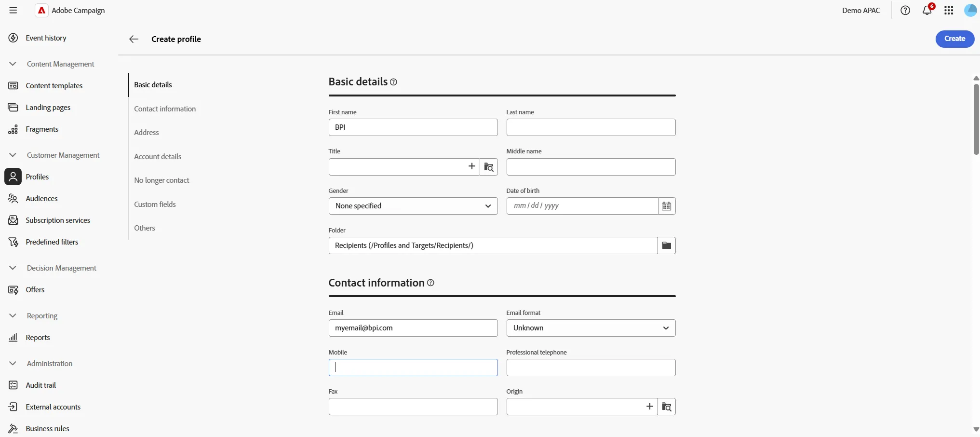
Task: Collapse the Content Management section
Action: coord(13,64)
